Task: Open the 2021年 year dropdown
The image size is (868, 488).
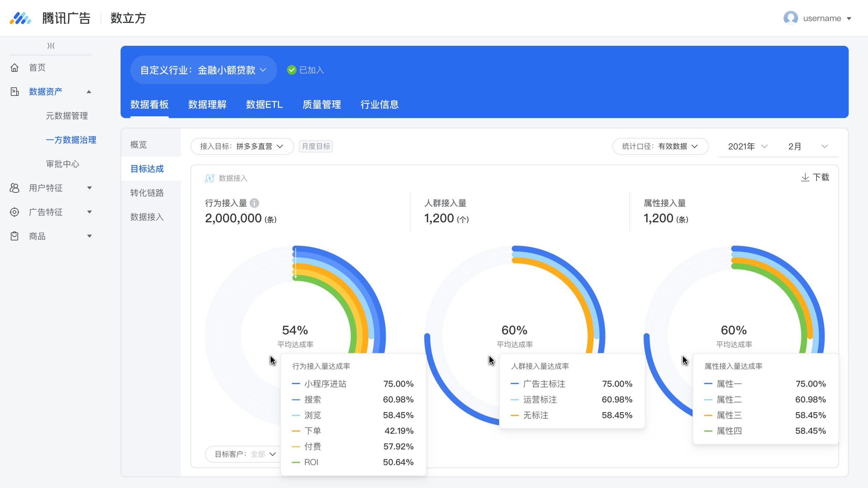Action: 748,146
